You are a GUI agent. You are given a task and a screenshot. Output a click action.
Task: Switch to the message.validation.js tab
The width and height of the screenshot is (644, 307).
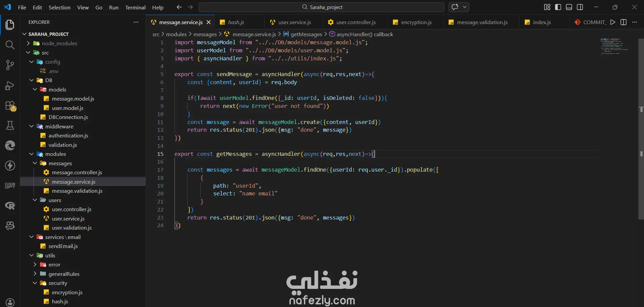click(x=482, y=22)
